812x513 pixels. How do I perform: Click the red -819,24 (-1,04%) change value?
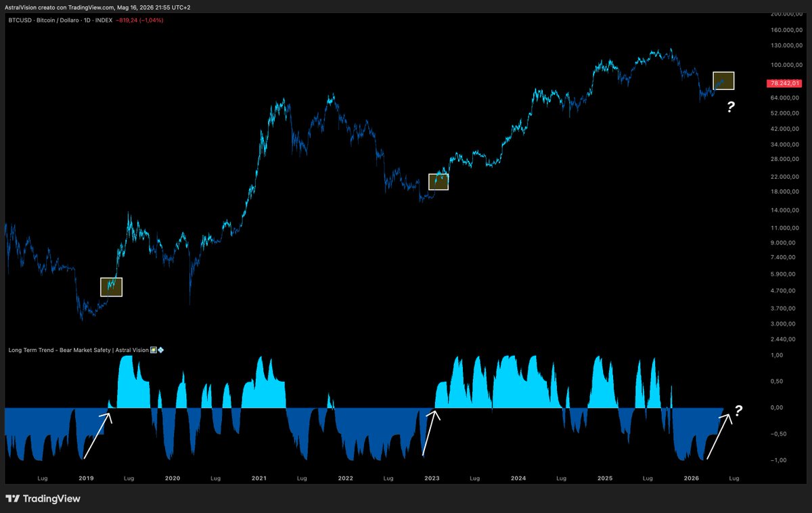click(x=139, y=20)
